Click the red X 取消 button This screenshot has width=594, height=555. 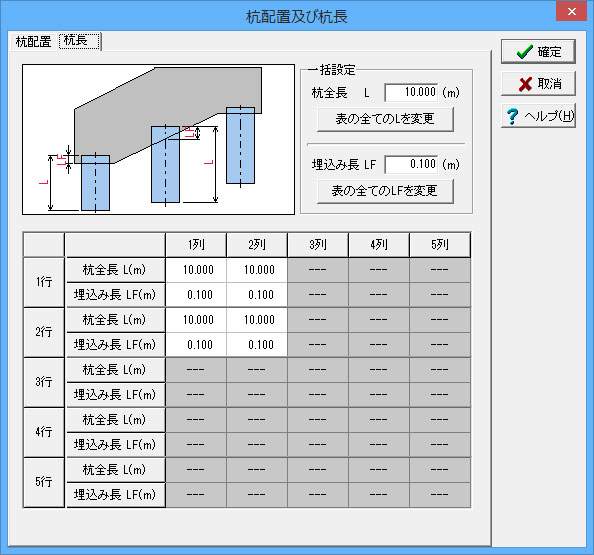coord(538,83)
